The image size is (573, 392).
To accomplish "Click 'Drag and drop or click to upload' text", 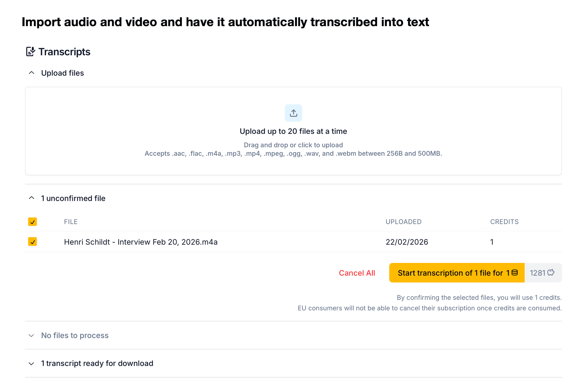I will (293, 145).
